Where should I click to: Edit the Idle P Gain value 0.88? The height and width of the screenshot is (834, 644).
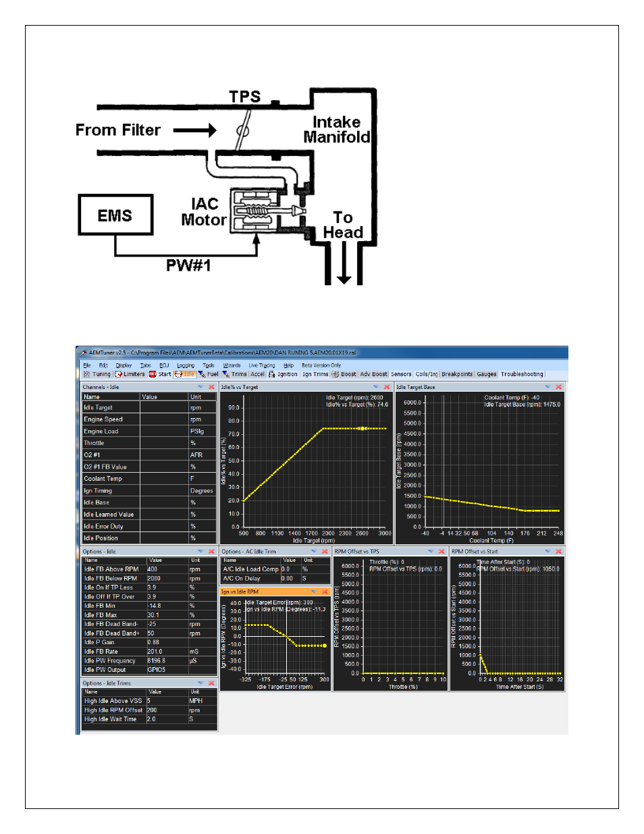167,642
